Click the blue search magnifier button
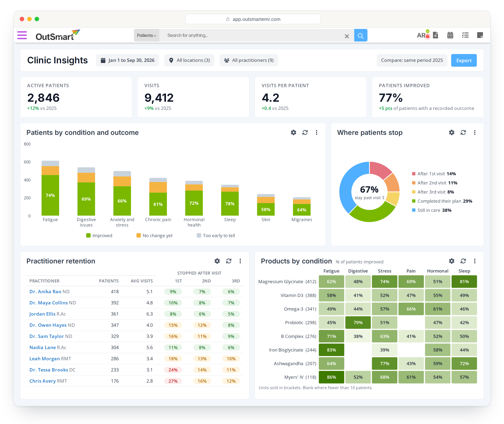504x424 pixels. tap(360, 35)
